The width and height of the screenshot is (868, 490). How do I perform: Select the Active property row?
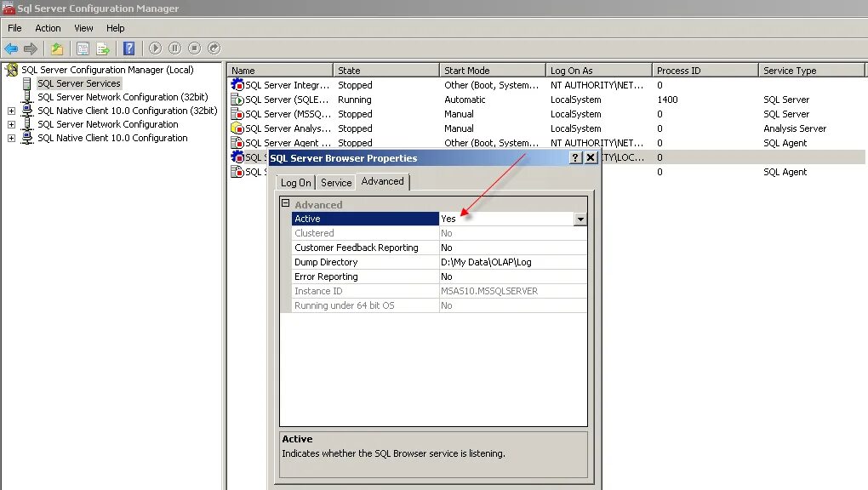(439, 219)
